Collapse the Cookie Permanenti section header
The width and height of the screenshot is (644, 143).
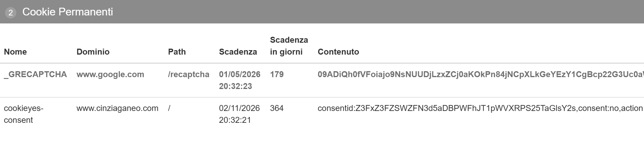point(68,12)
